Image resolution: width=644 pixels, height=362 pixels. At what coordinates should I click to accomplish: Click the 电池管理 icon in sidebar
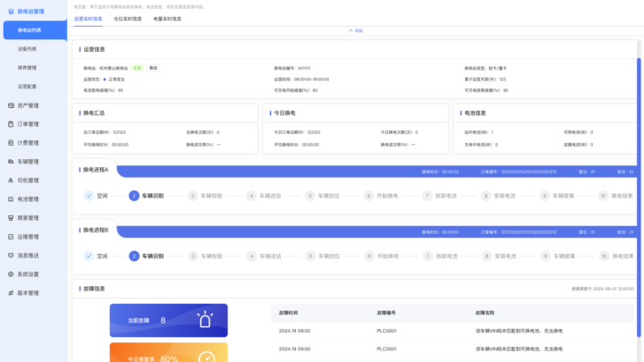(10, 199)
